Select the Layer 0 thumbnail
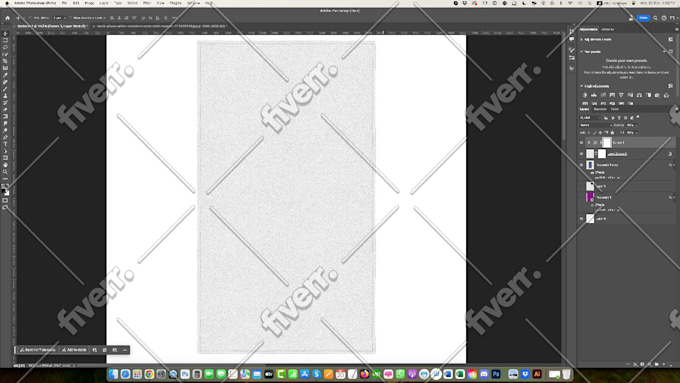 590,219
